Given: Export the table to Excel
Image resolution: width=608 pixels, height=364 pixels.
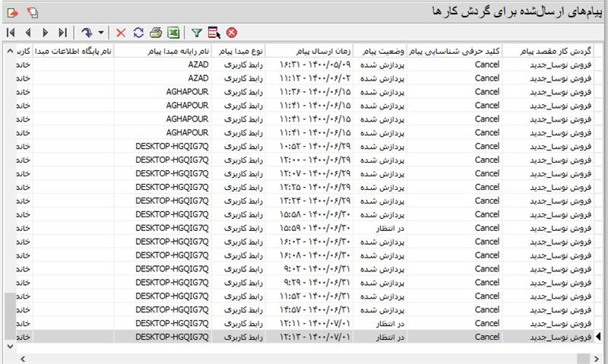Looking at the screenshot, I should (x=173, y=33).
